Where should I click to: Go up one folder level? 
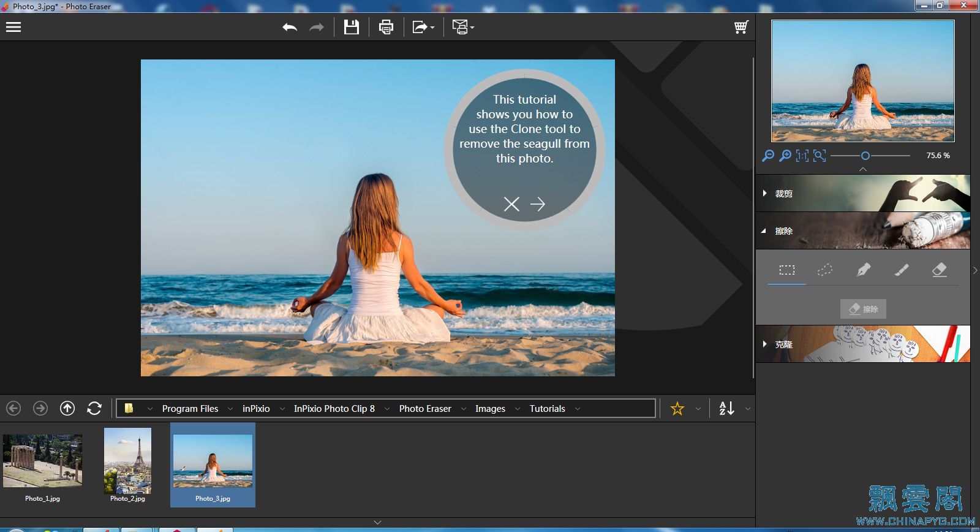[67, 408]
